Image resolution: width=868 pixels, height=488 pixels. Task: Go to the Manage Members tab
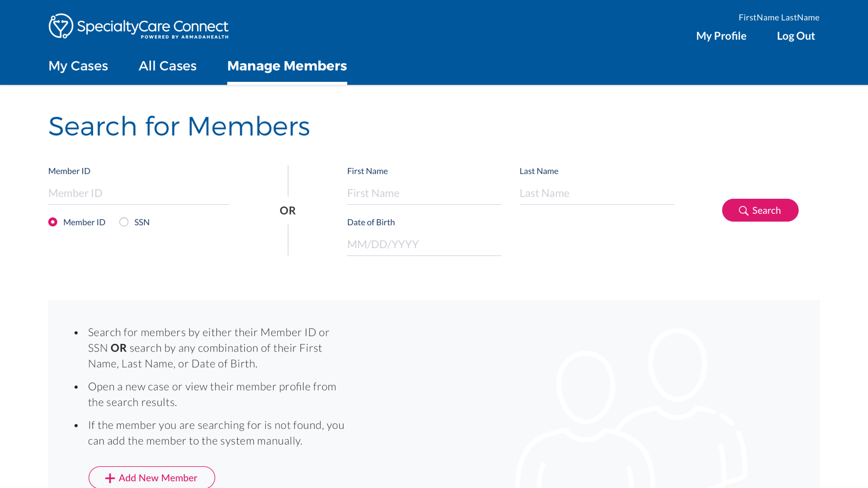pyautogui.click(x=287, y=66)
